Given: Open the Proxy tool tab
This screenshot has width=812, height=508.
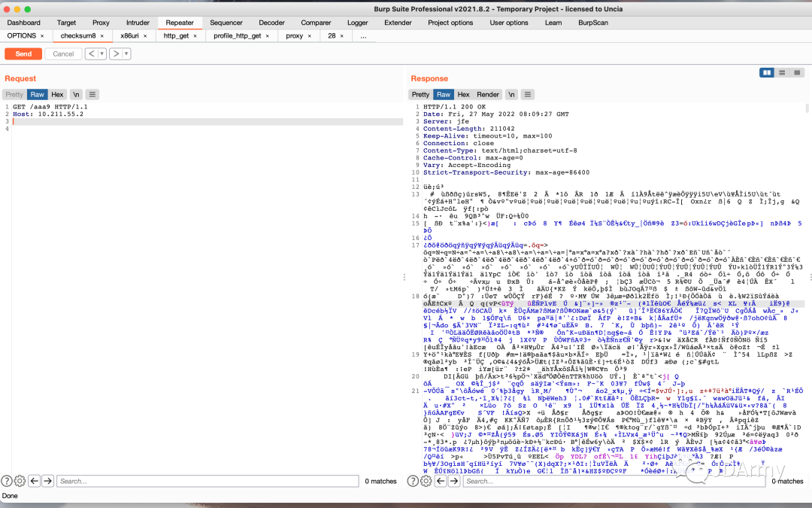Looking at the screenshot, I should (x=101, y=23).
